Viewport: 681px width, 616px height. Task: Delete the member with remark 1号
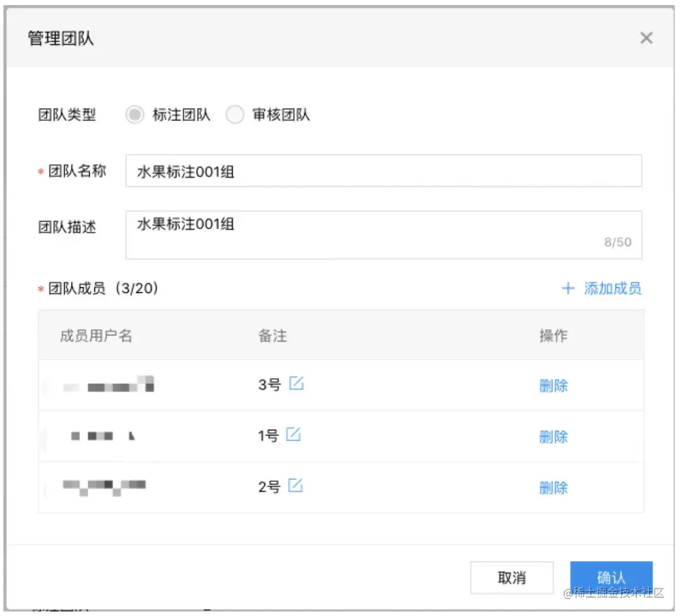pyautogui.click(x=554, y=436)
